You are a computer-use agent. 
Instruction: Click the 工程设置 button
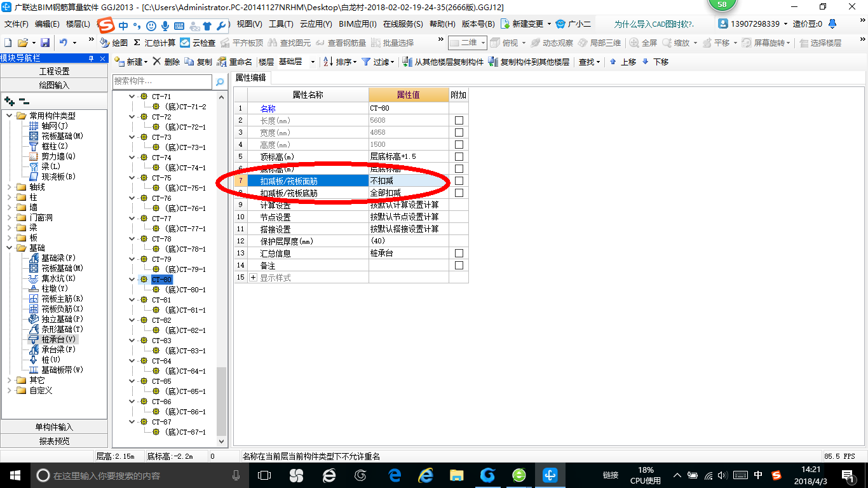tap(54, 71)
